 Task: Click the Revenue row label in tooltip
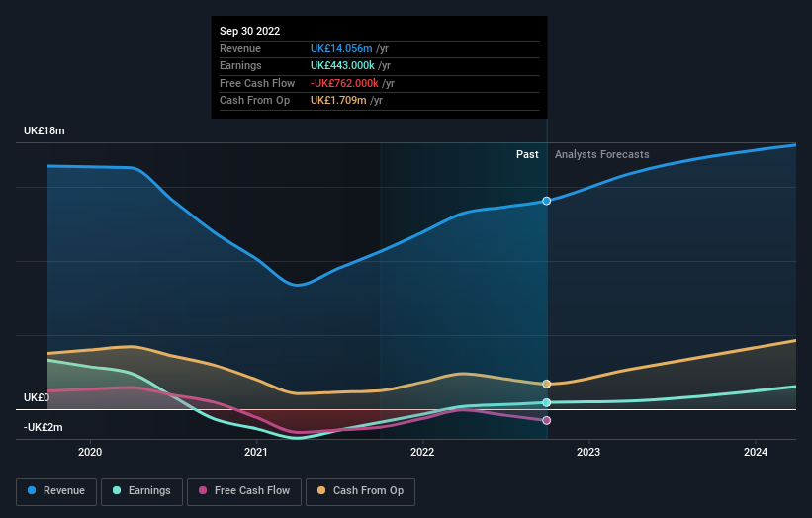click(x=240, y=48)
